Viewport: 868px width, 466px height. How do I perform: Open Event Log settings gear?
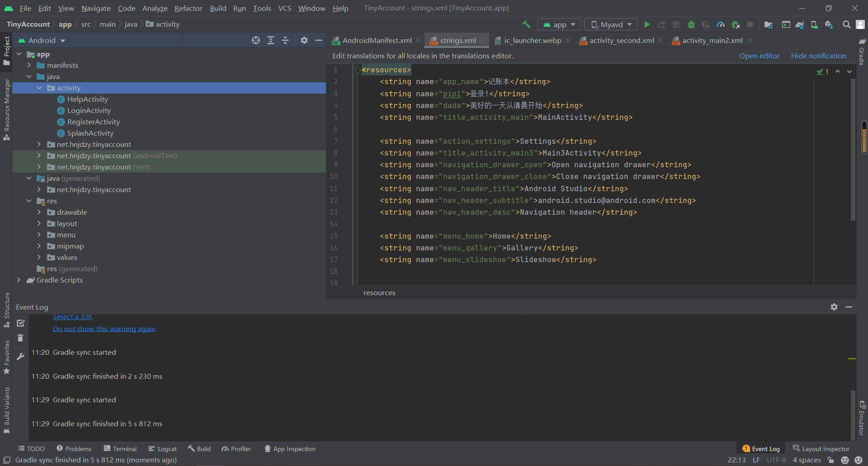834,307
